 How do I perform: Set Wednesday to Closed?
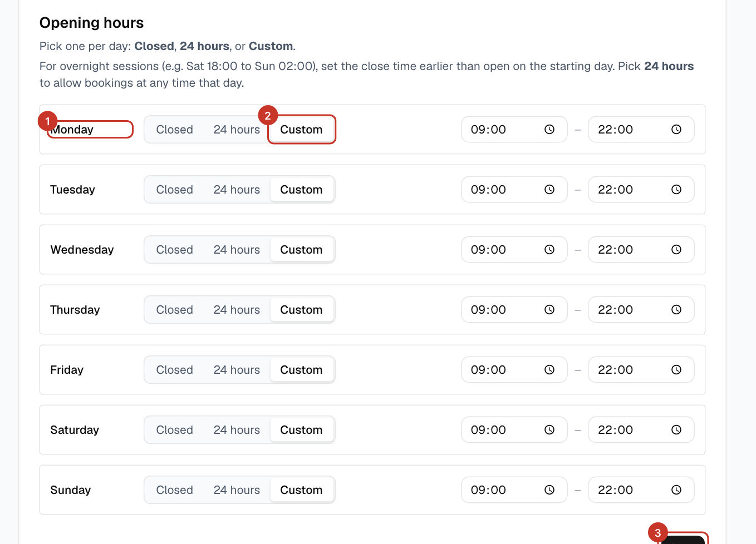[175, 250]
